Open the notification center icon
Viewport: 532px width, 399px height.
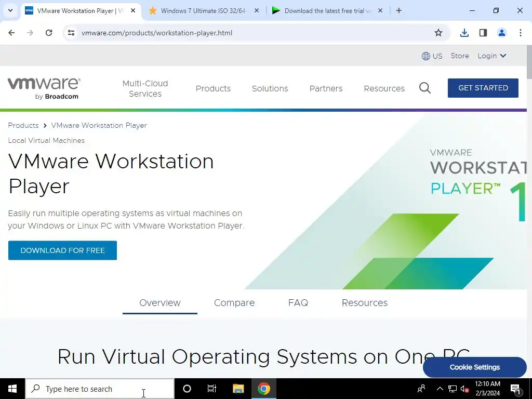516,389
